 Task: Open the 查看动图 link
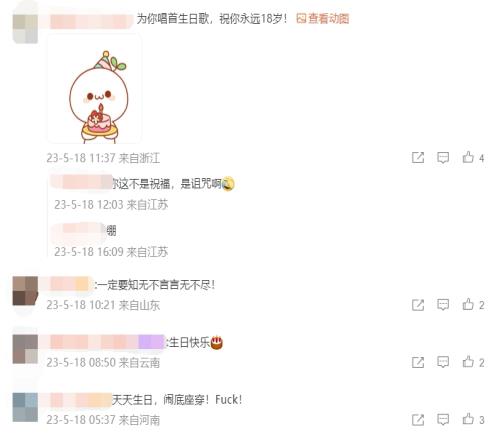323,19
